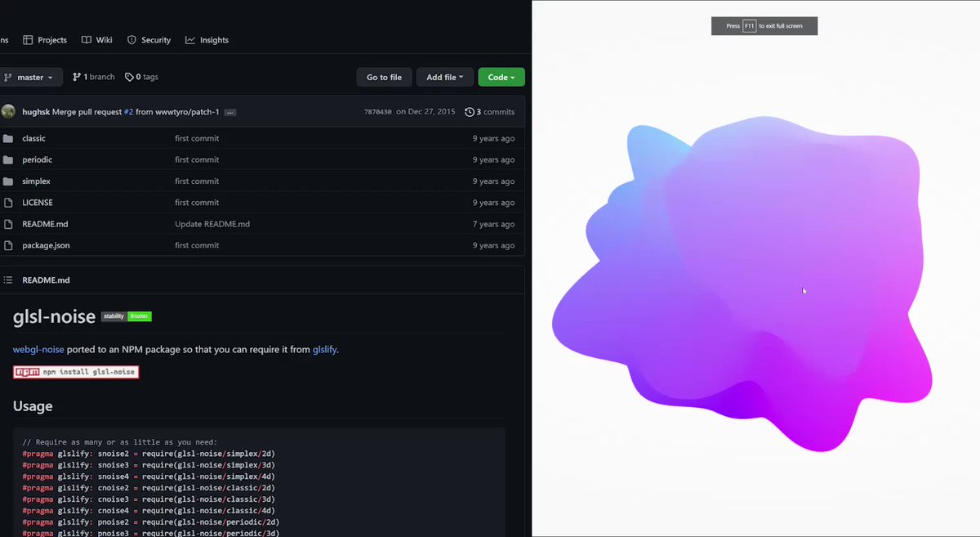
Task: Open the Update README.md commit message
Action: [x=212, y=224]
